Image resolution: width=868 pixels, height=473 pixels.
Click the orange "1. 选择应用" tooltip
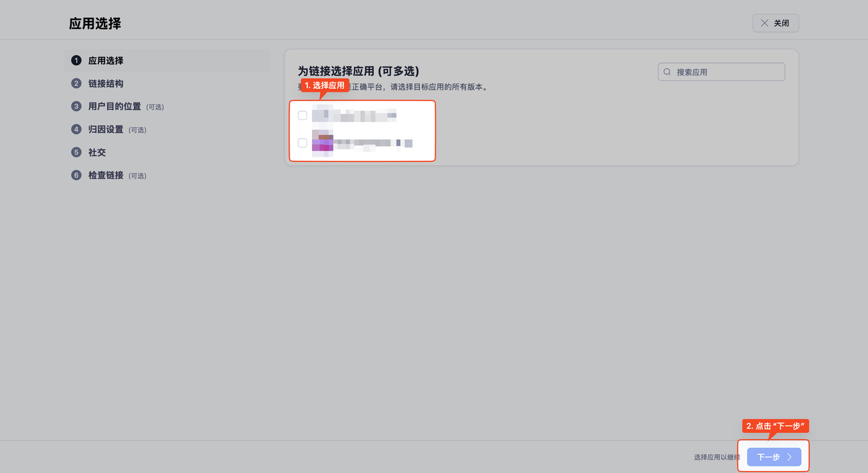tap(325, 86)
